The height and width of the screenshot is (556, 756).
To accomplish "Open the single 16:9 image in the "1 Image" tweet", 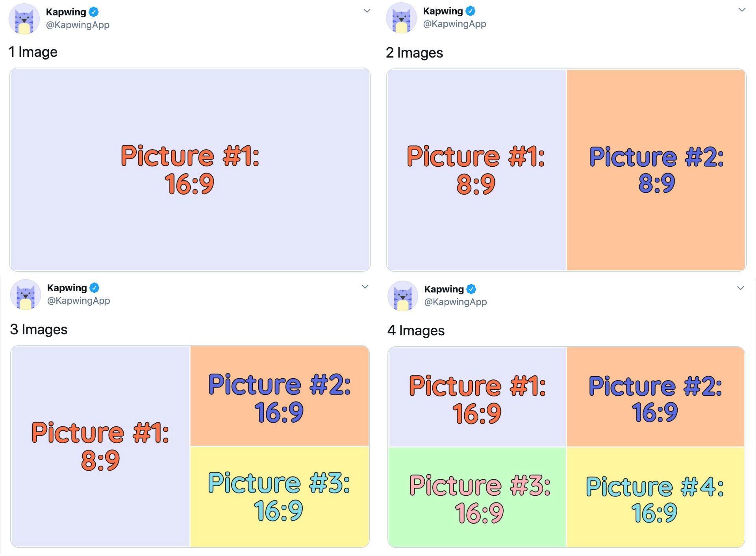I will click(190, 169).
